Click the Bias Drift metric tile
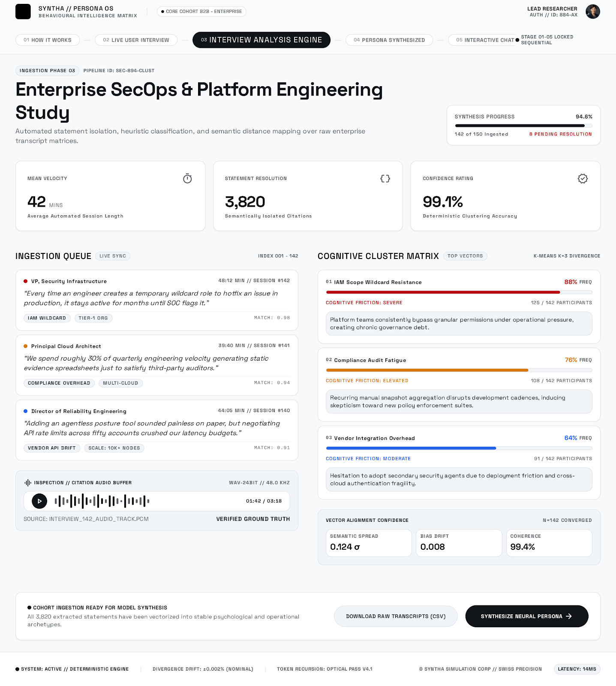Image resolution: width=616 pixels, height=686 pixels. coord(459,543)
